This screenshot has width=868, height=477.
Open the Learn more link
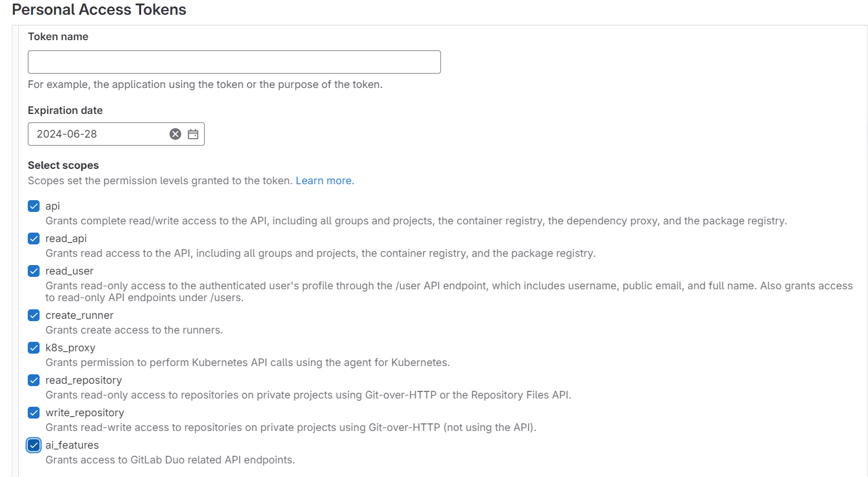point(324,181)
